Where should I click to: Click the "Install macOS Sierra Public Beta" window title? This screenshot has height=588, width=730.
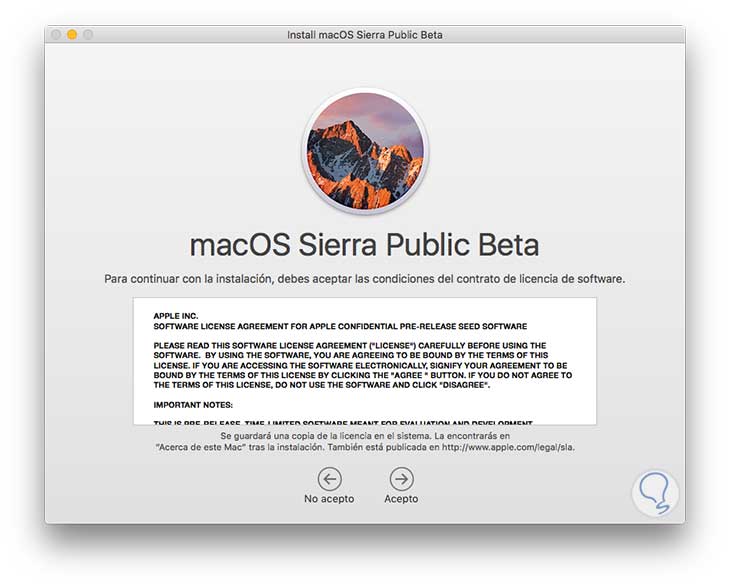coord(365,35)
